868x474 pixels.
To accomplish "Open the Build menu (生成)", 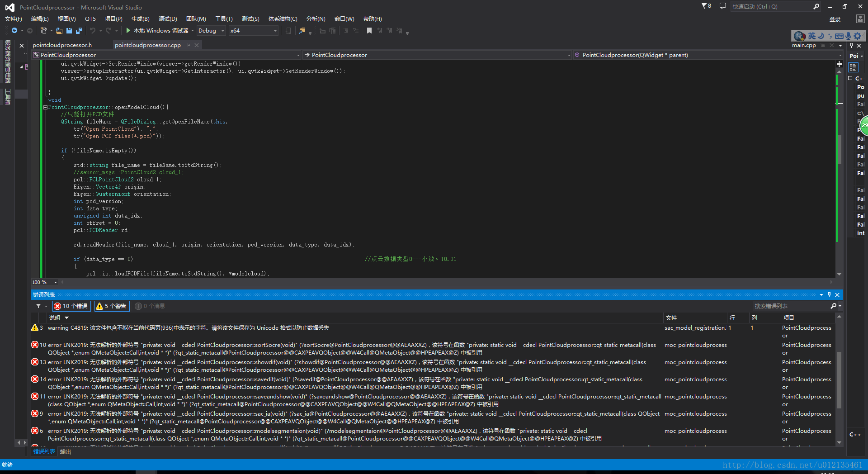I will click(141, 19).
